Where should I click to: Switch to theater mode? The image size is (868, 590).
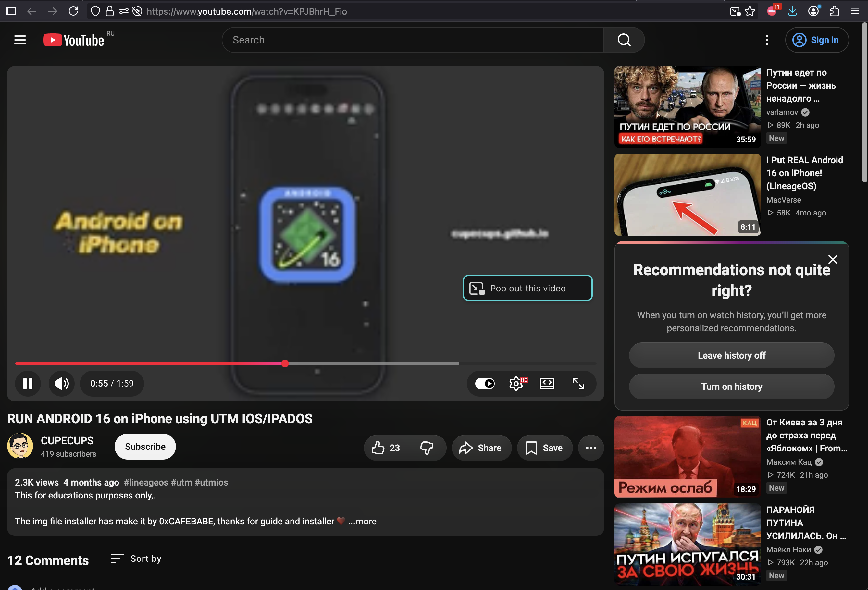click(547, 384)
